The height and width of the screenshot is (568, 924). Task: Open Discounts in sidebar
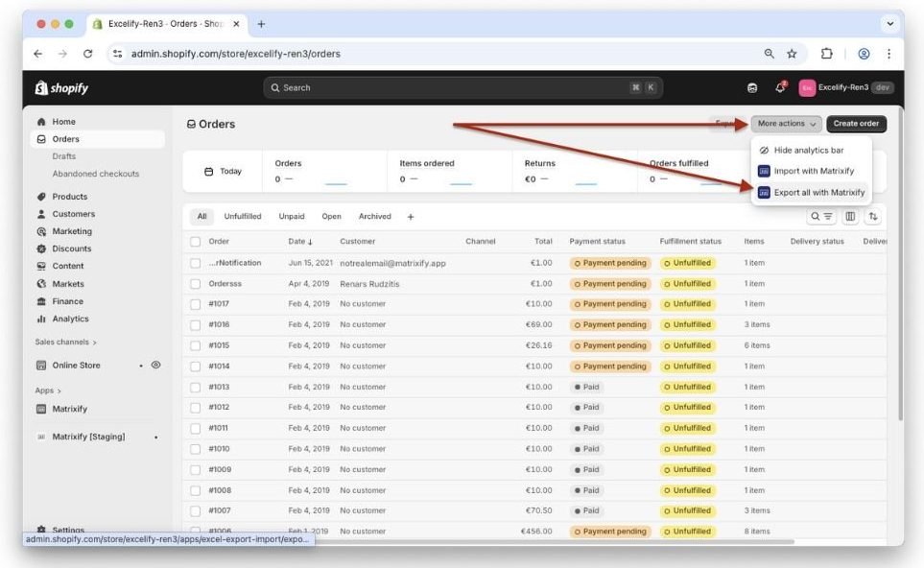click(71, 248)
